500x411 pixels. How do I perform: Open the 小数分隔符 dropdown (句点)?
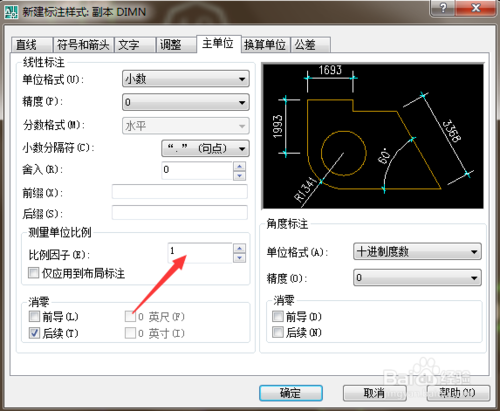[205, 148]
